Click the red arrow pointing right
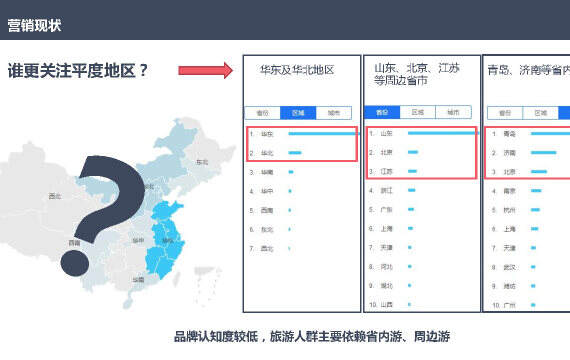Screen dimensions: 570x360 tap(205, 70)
